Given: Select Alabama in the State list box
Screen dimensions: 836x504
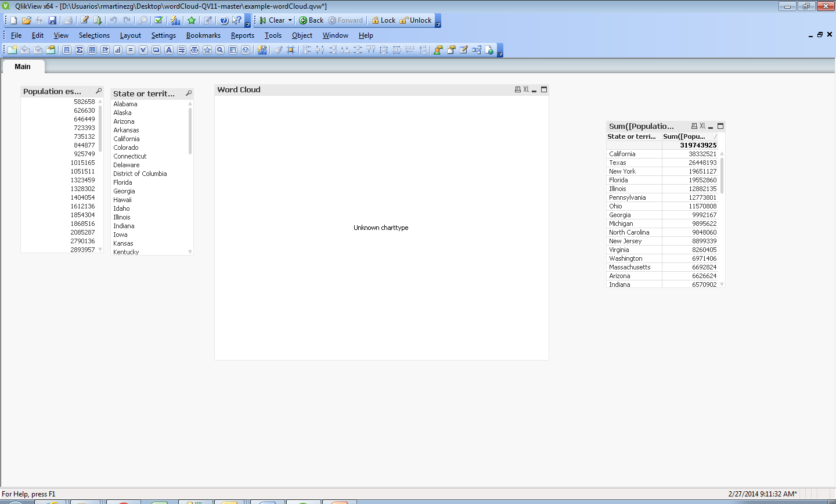Looking at the screenshot, I should pos(125,104).
